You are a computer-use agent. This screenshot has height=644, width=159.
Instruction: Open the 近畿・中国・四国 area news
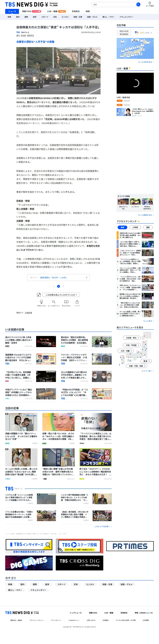pos(137,366)
